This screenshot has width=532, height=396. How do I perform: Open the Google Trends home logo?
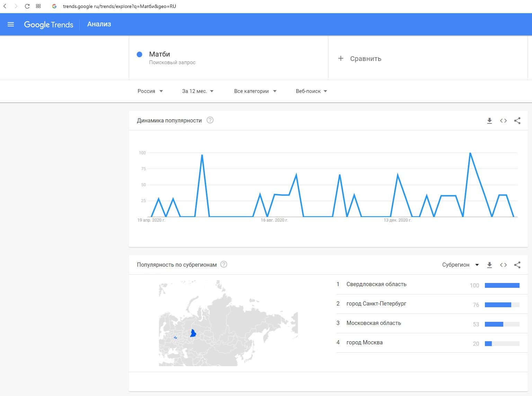(48, 24)
